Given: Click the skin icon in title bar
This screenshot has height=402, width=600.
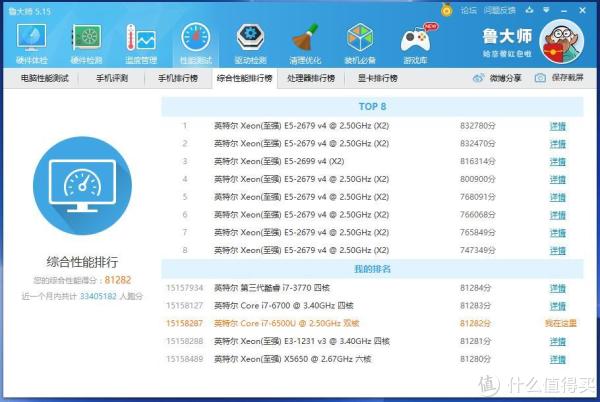Looking at the screenshot, I should point(529,10).
